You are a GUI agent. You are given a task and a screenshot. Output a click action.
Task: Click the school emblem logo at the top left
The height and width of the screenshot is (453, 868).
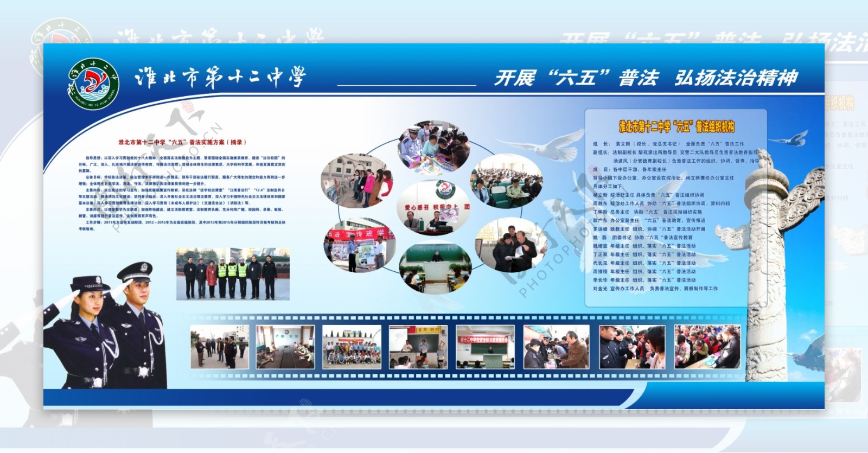pyautogui.click(x=94, y=84)
